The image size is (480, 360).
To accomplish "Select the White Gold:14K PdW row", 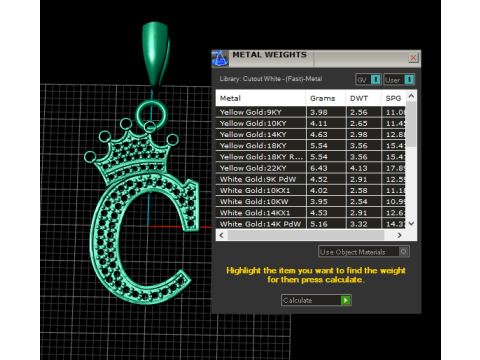I will click(x=311, y=224).
